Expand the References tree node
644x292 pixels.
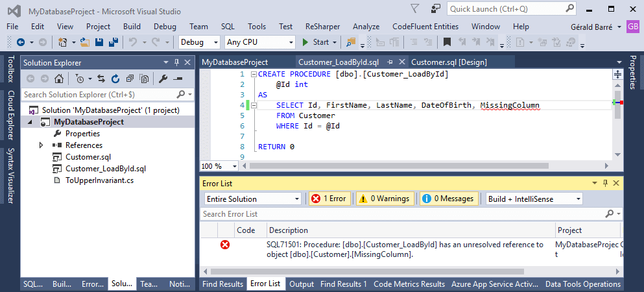point(42,145)
